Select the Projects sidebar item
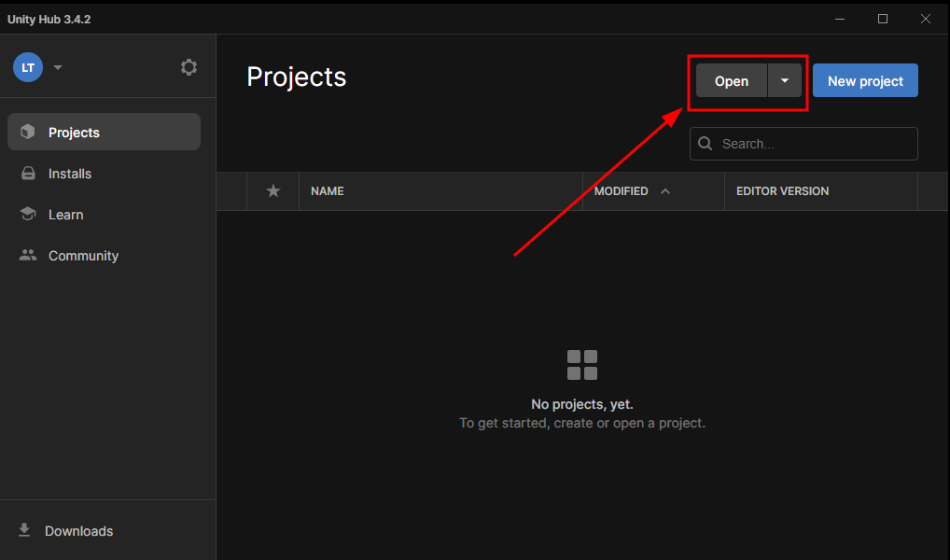Viewport: 950px width, 560px height. click(x=104, y=132)
